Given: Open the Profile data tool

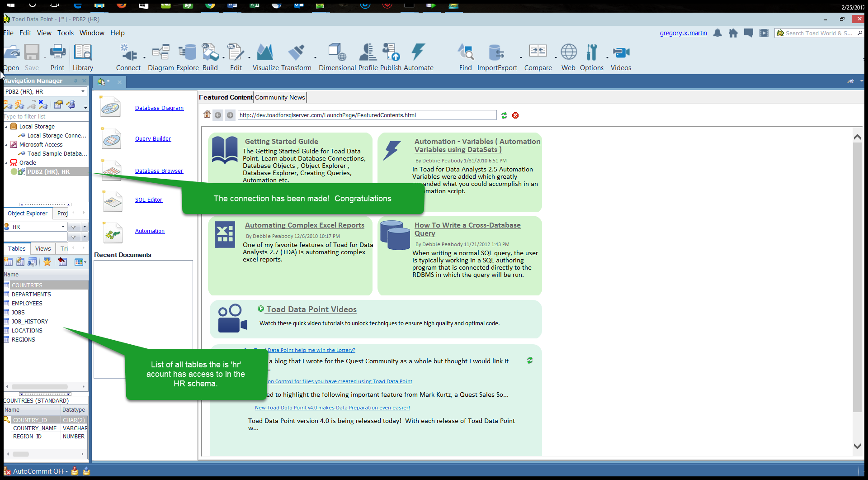Looking at the screenshot, I should [368, 57].
